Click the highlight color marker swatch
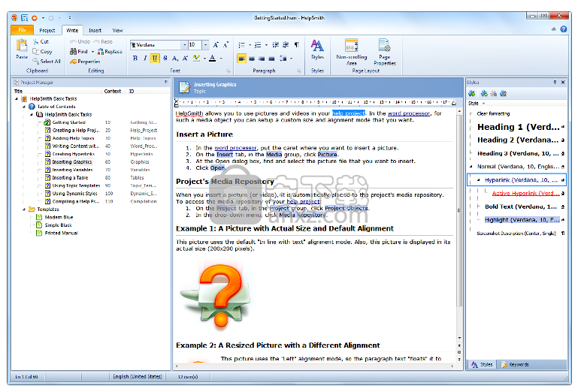 click(x=196, y=58)
